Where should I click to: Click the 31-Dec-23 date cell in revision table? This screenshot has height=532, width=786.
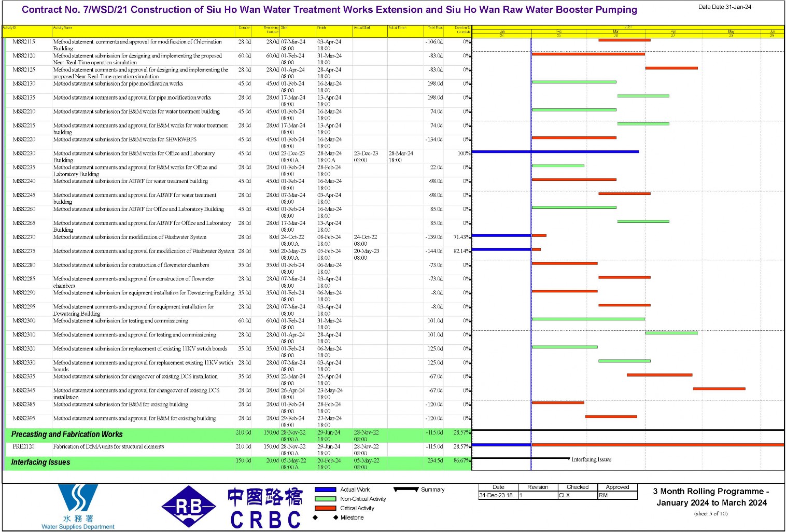498,495
